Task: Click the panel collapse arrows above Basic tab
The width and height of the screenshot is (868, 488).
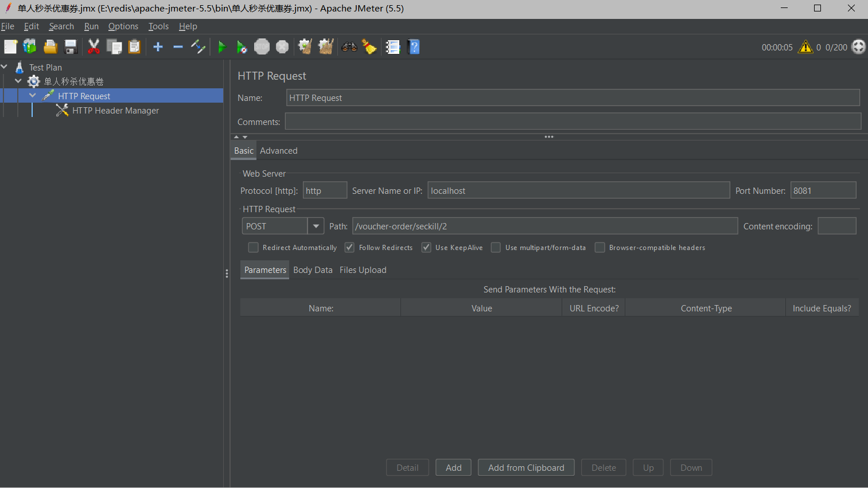Action: pos(240,137)
